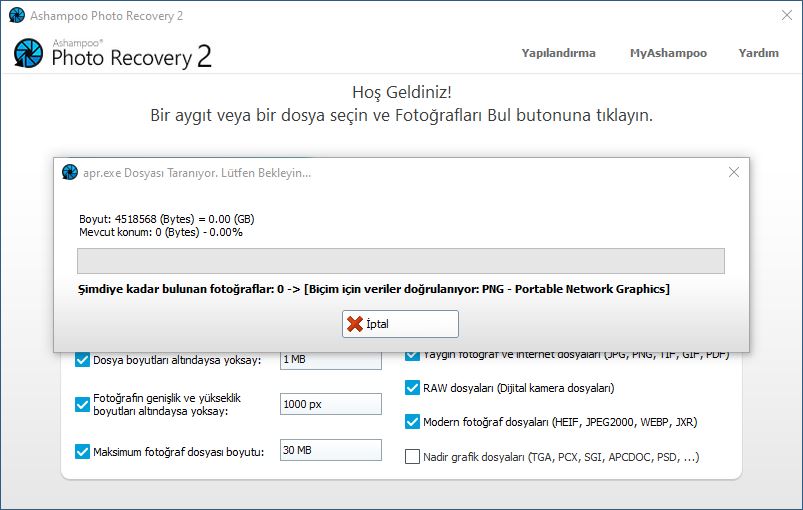Click the red X icon on İptal

[354, 324]
